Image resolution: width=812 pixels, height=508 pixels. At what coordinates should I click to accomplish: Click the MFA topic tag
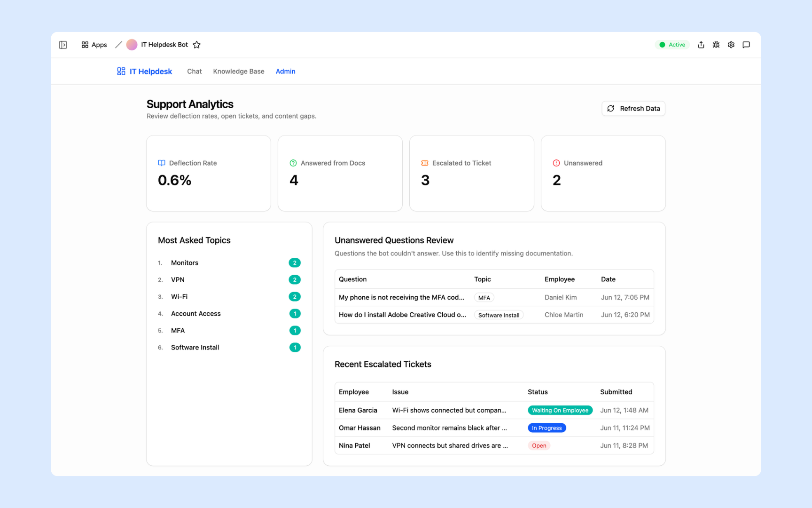pyautogui.click(x=484, y=298)
